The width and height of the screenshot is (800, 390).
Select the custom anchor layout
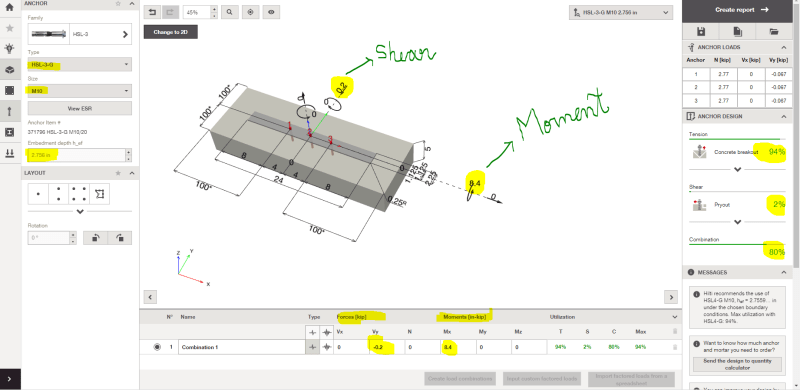click(x=99, y=194)
